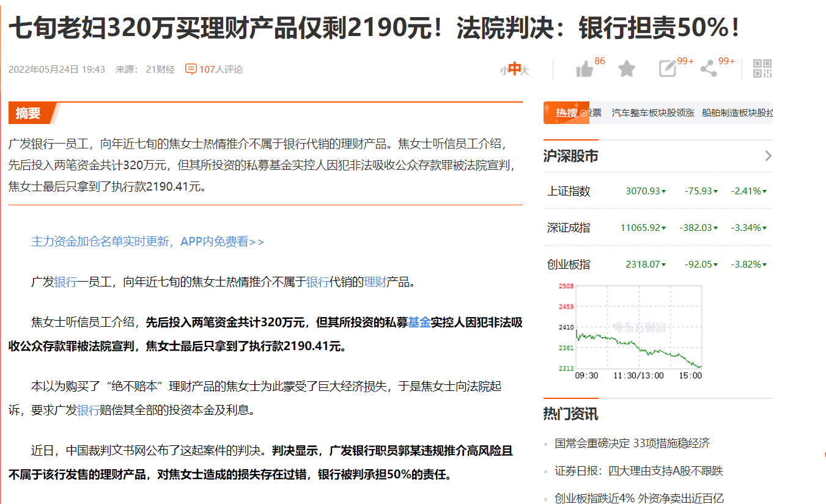
Task: Select large font size 大
Action: pyautogui.click(x=525, y=71)
